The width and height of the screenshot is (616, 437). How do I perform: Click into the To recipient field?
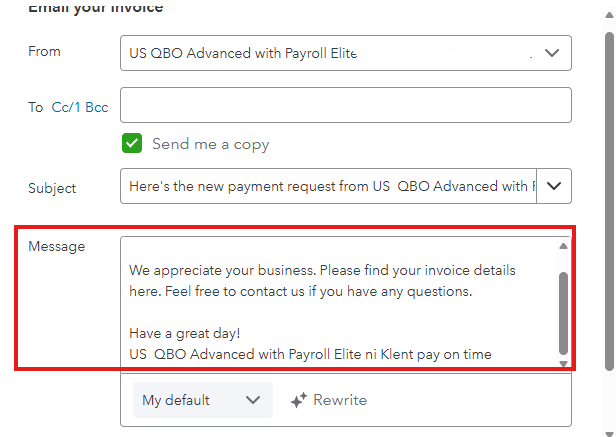click(x=345, y=105)
